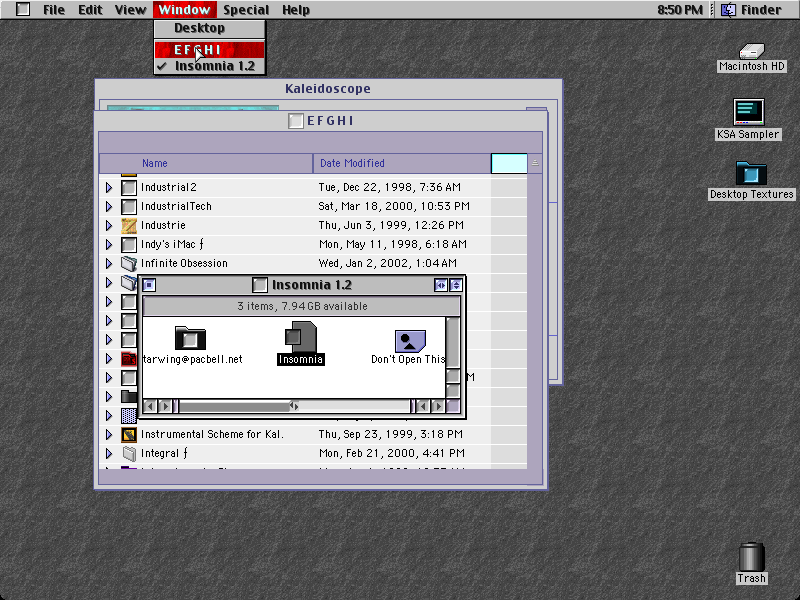Sort by the Date Modified column header

(402, 163)
